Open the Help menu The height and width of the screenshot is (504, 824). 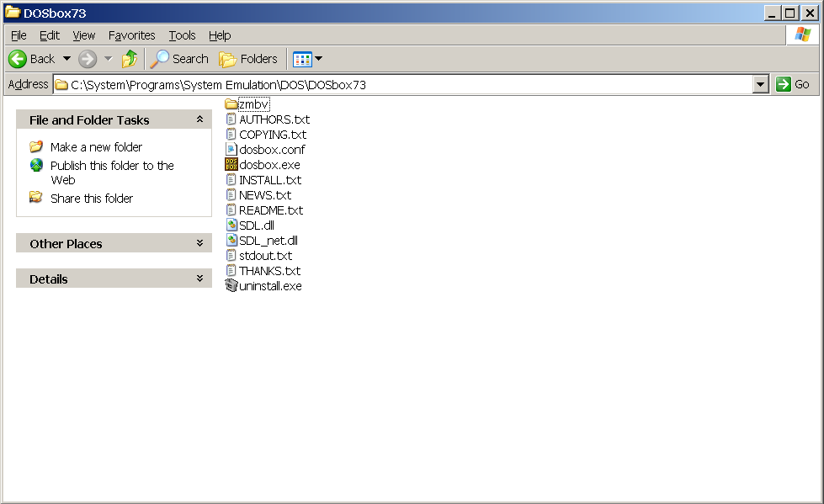pos(220,35)
